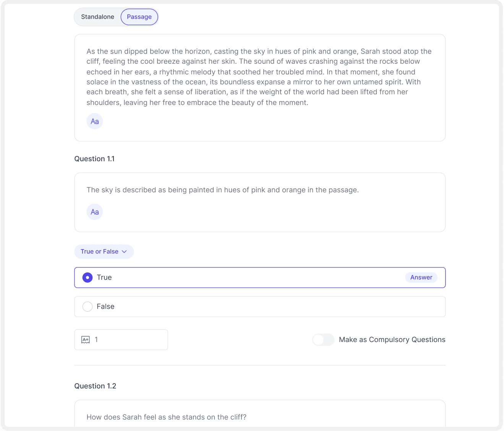Click the Make as Compulsory Questions label
Image resolution: width=504 pixels, height=431 pixels.
click(x=392, y=340)
